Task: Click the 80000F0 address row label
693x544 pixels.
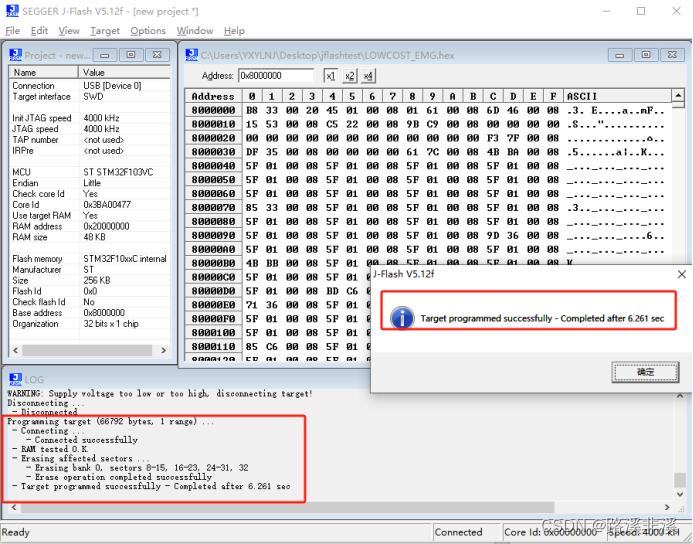Action: click(213, 319)
